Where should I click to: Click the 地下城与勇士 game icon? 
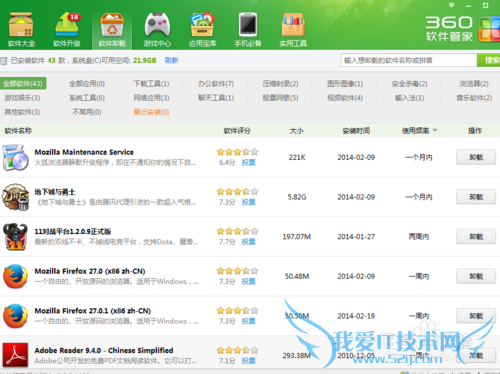pyautogui.click(x=15, y=197)
